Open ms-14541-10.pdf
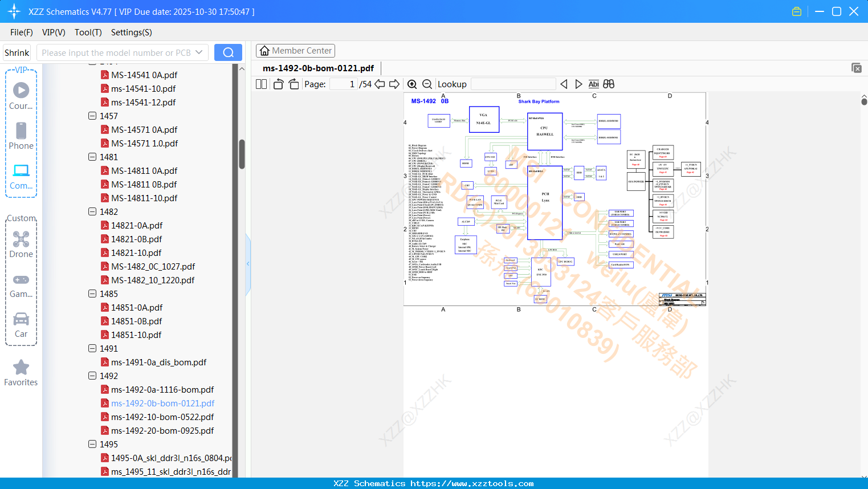This screenshot has height=489, width=868. click(143, 88)
